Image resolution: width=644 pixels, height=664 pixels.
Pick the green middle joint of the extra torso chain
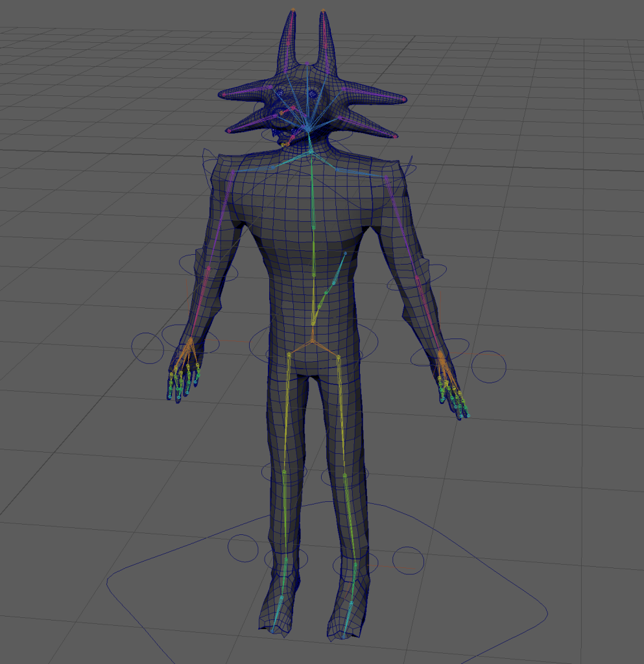click(326, 292)
